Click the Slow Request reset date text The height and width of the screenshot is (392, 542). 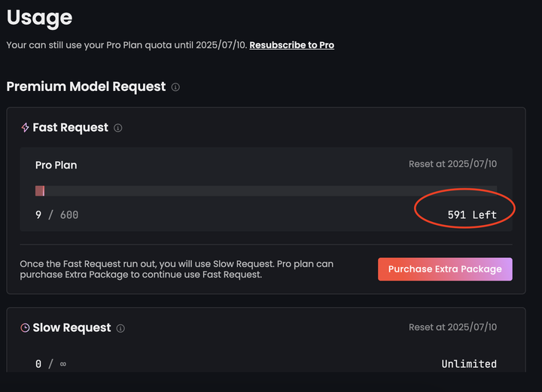(x=452, y=327)
